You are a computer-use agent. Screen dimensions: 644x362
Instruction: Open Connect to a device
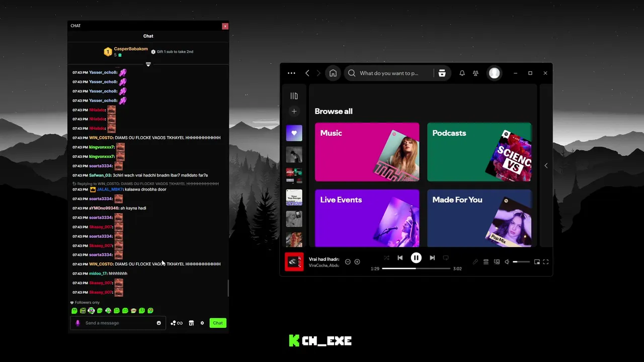click(497, 262)
